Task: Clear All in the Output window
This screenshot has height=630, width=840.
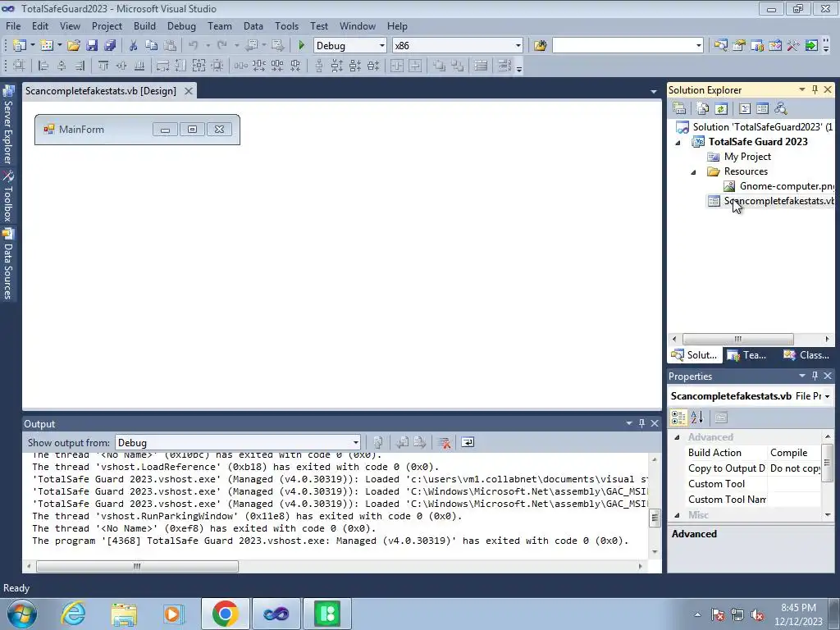Action: coord(444,442)
